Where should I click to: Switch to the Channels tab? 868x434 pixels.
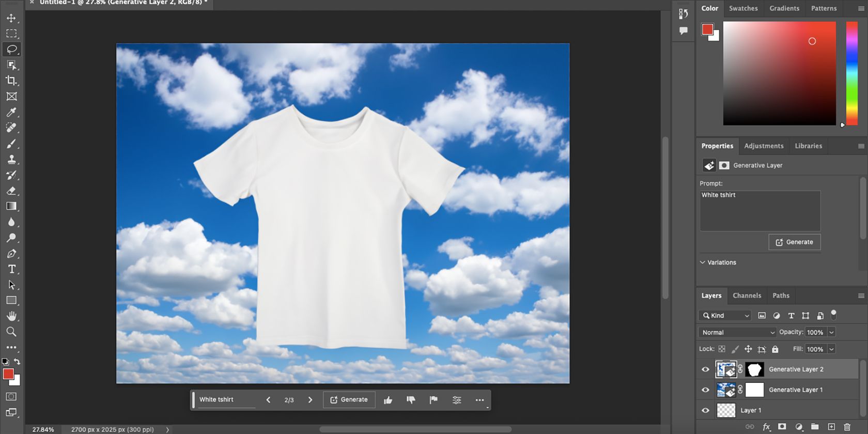747,296
